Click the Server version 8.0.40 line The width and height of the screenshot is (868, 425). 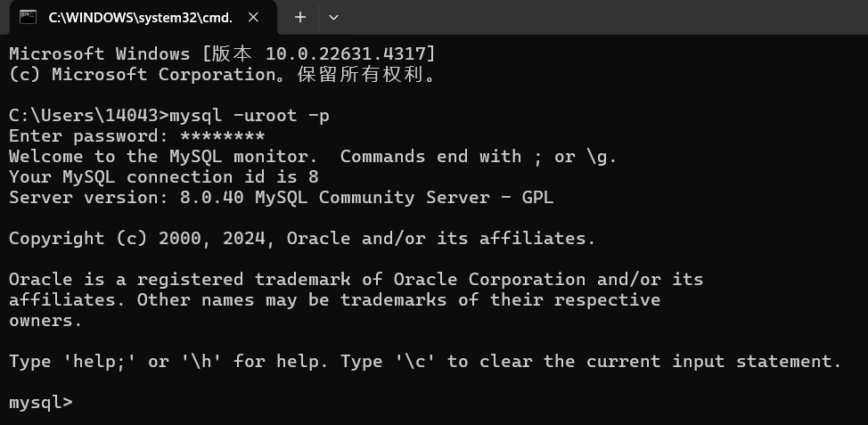click(x=282, y=198)
